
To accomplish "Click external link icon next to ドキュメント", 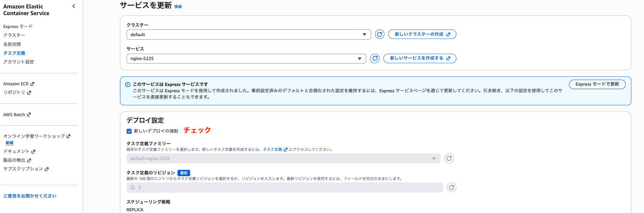I will 33,152.
